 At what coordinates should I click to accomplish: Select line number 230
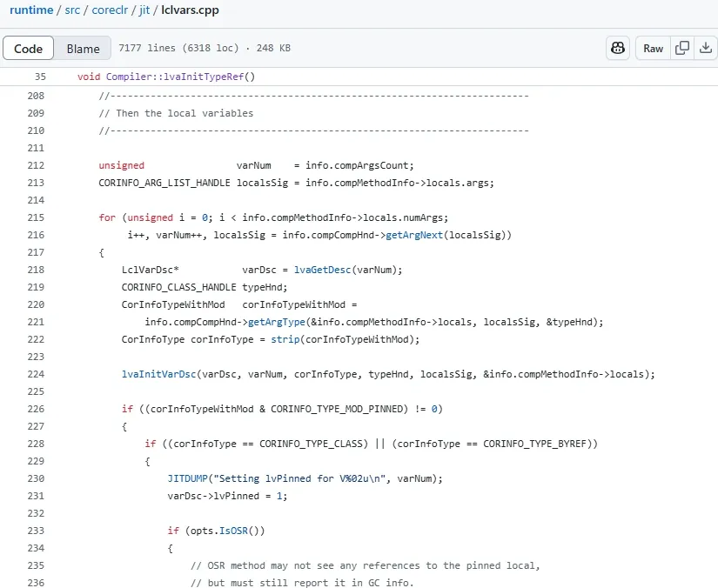pyautogui.click(x=36, y=478)
